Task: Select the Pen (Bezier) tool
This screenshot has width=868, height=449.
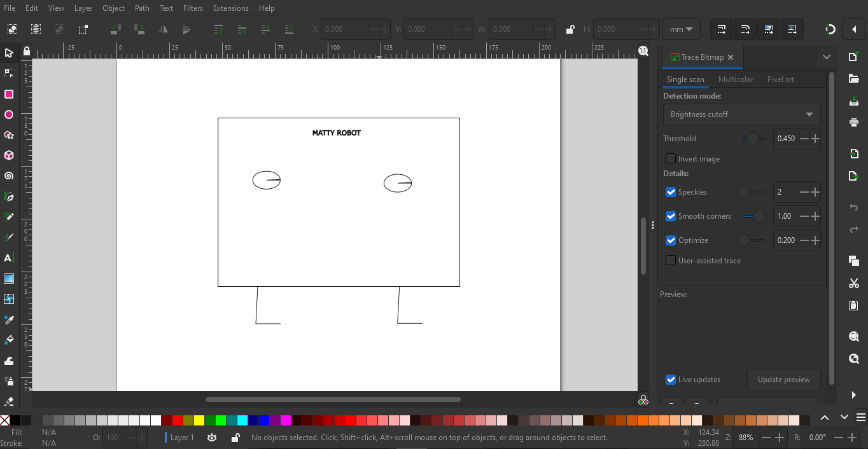Action: point(9,197)
